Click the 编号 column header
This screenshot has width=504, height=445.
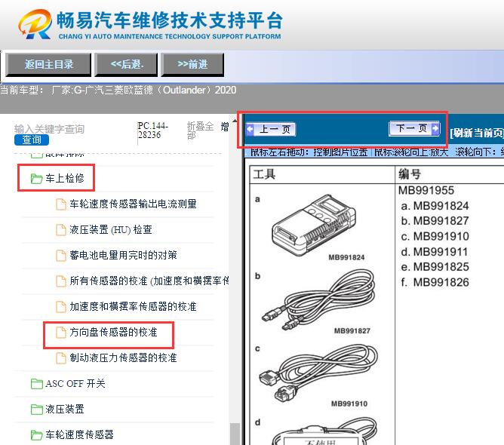410,174
